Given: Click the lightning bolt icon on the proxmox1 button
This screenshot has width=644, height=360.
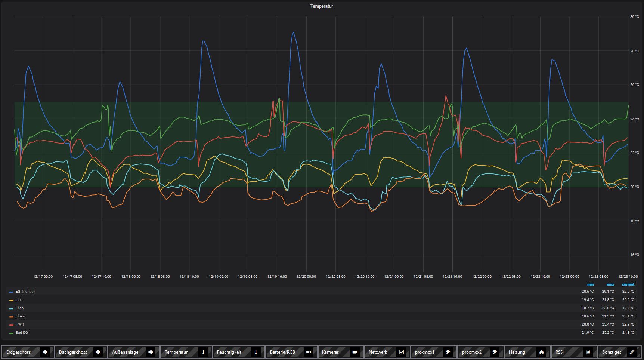Looking at the screenshot, I should (448, 352).
